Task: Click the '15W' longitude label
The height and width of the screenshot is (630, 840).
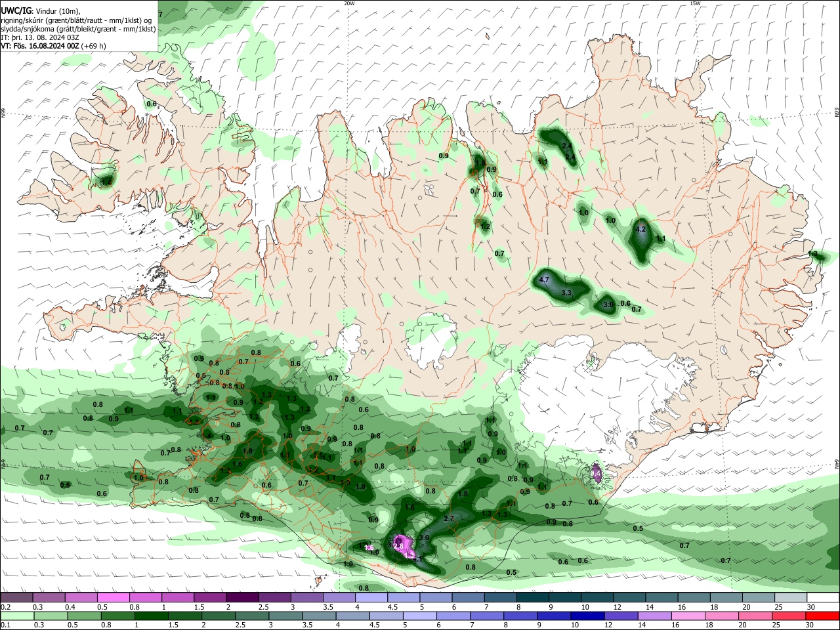Action: pyautogui.click(x=695, y=3)
